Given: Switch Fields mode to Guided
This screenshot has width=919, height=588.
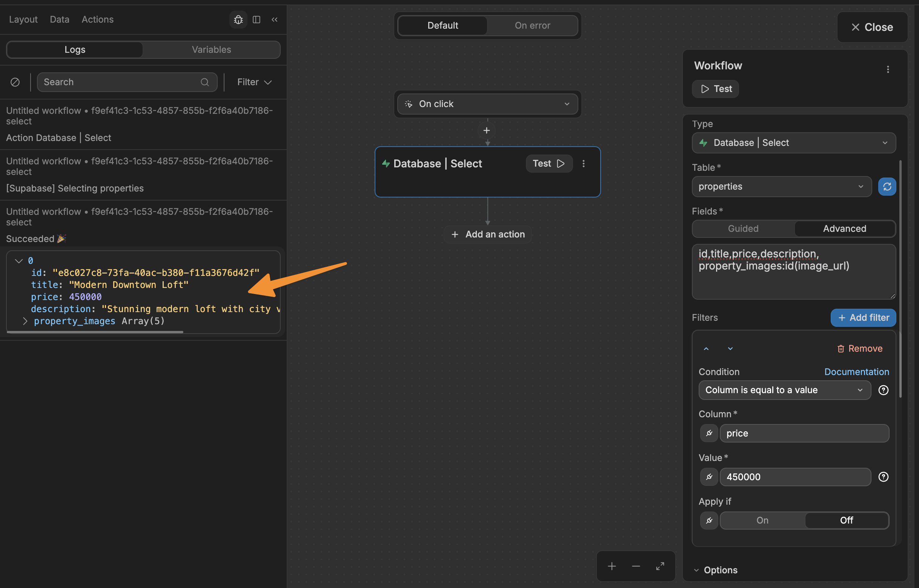Looking at the screenshot, I should (x=743, y=228).
